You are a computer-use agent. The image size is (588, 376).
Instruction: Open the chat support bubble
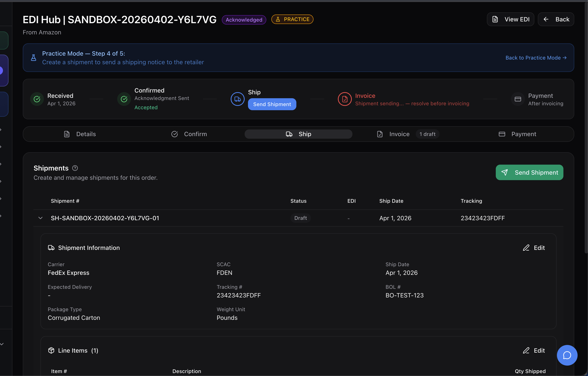click(x=567, y=355)
